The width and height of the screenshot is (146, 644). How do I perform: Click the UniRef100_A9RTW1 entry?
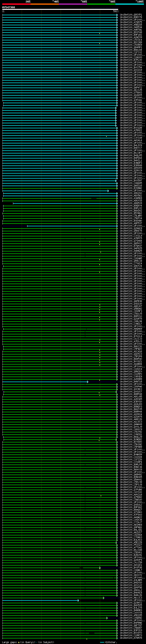(x=131, y=30)
